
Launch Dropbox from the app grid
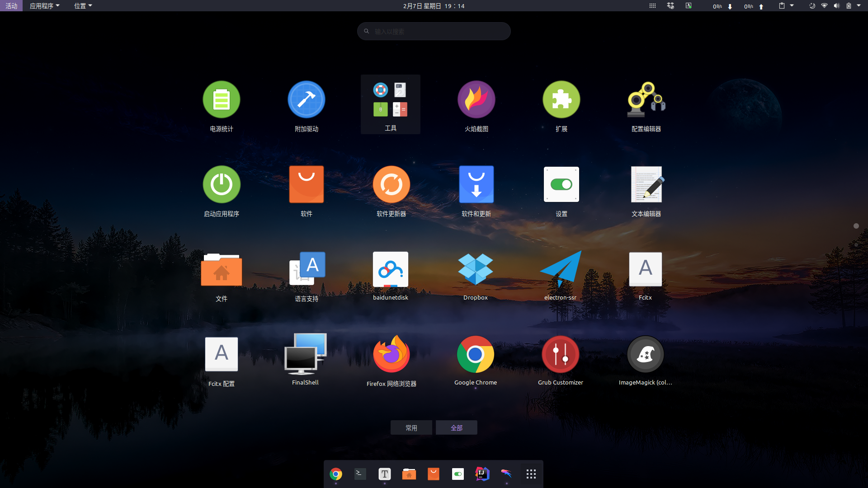click(476, 269)
